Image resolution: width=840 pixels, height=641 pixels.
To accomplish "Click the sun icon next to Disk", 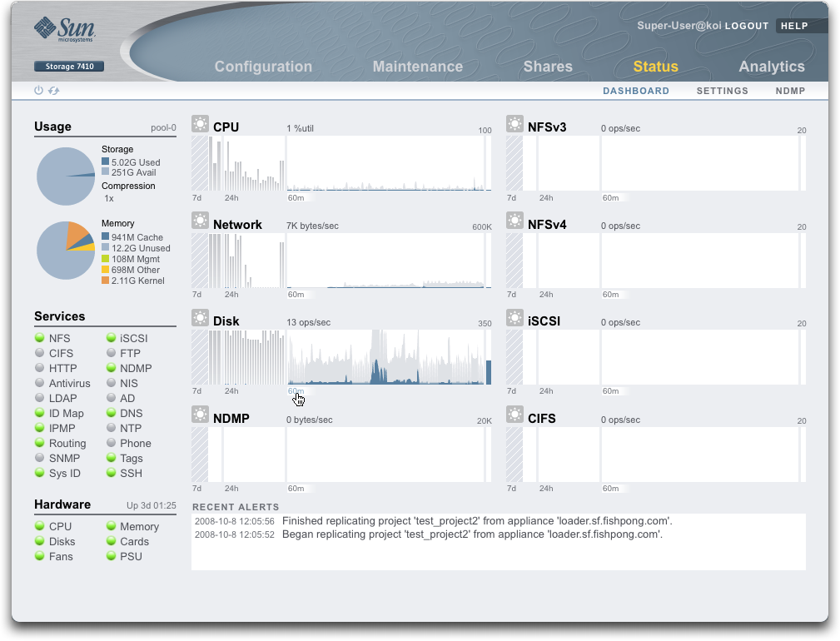I will click(x=200, y=318).
